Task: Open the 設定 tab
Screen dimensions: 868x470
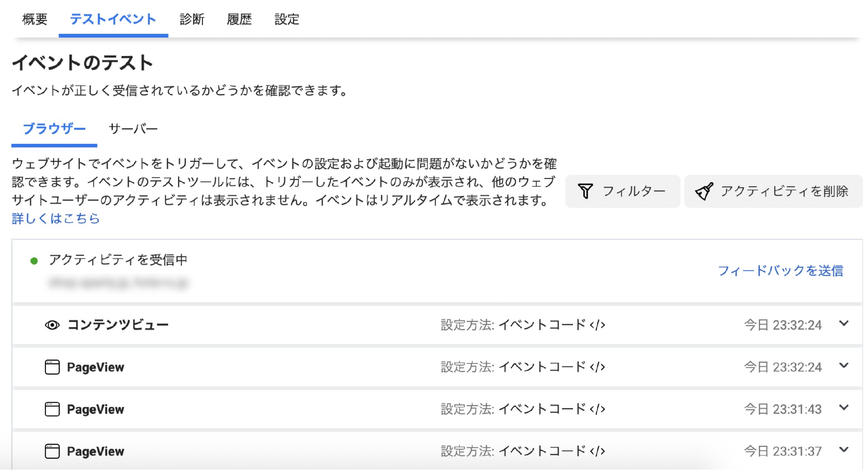Action: (x=286, y=19)
